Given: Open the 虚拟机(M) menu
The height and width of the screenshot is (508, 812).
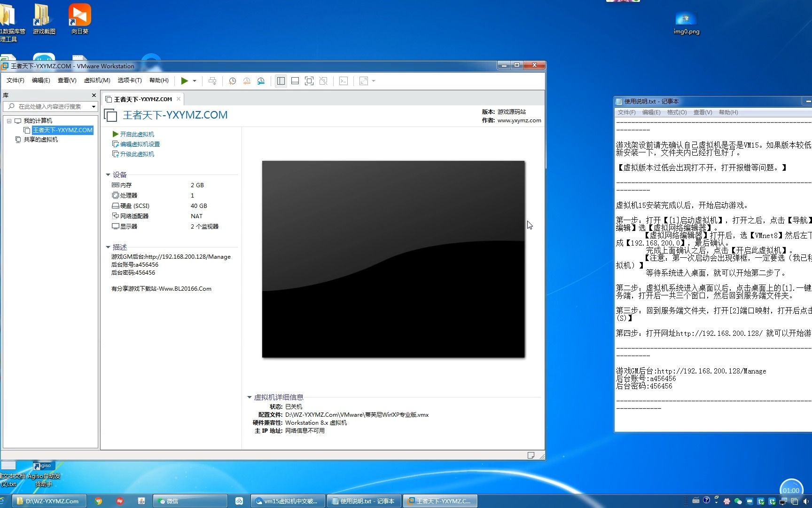Looking at the screenshot, I should [x=97, y=80].
